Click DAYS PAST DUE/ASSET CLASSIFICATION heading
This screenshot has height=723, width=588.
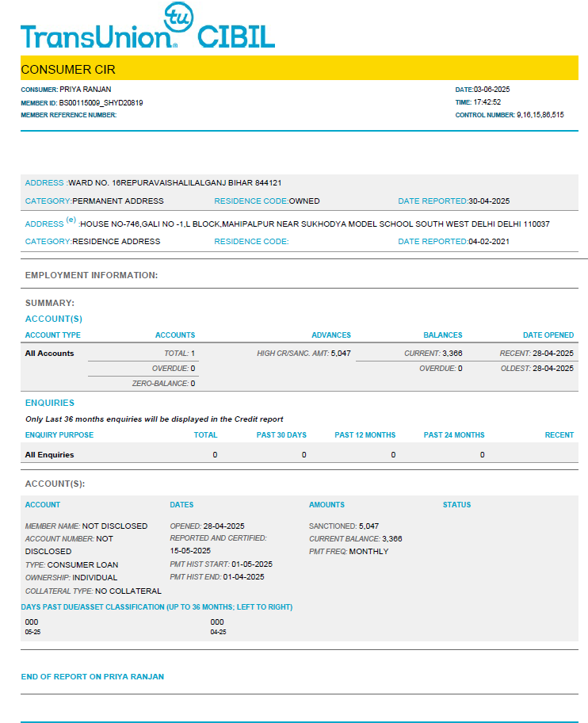(x=157, y=607)
